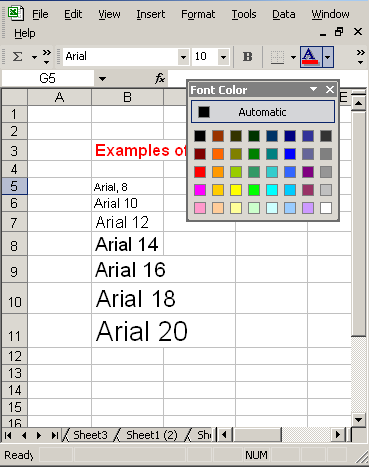
Task: Pick the brown swatch in first row
Action: point(218,136)
